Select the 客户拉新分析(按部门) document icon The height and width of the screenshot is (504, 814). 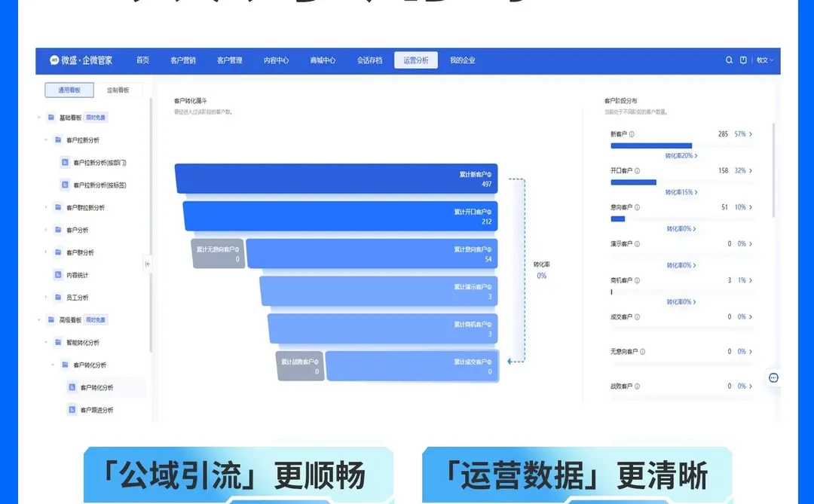[x=66, y=162]
